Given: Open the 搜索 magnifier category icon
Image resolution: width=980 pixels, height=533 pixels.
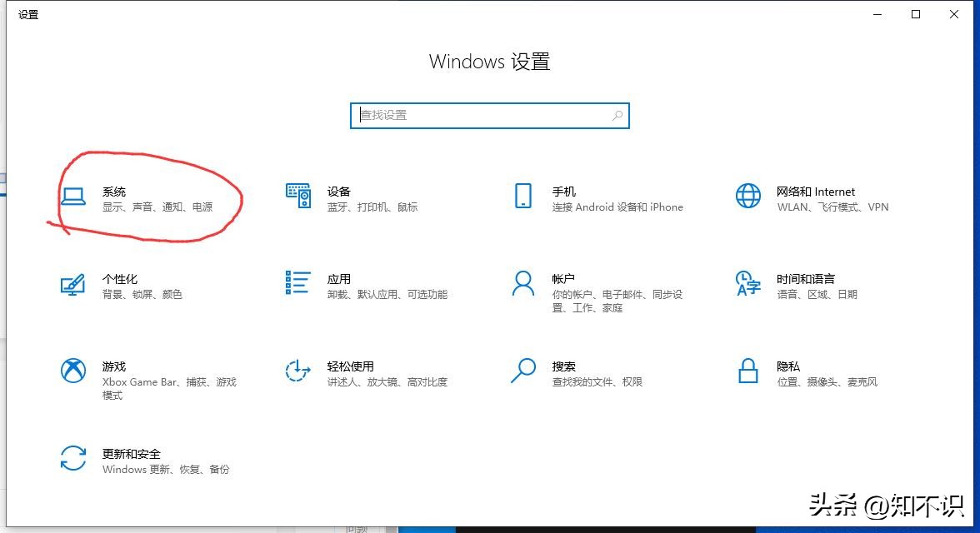Looking at the screenshot, I should coord(523,371).
